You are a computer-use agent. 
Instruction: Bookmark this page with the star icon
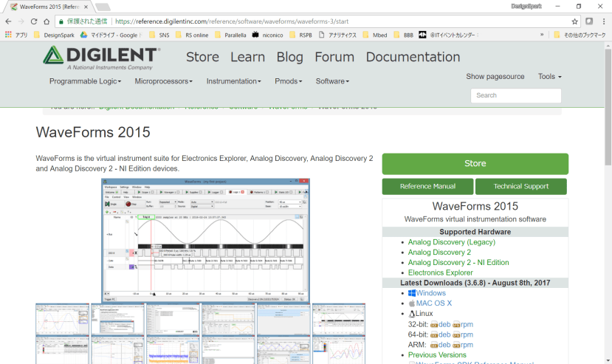click(574, 21)
